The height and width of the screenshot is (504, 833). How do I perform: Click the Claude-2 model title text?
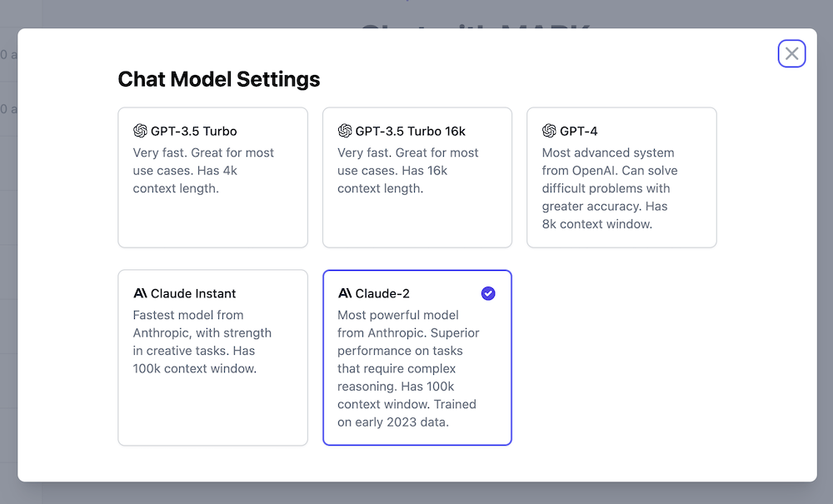pyautogui.click(x=382, y=293)
